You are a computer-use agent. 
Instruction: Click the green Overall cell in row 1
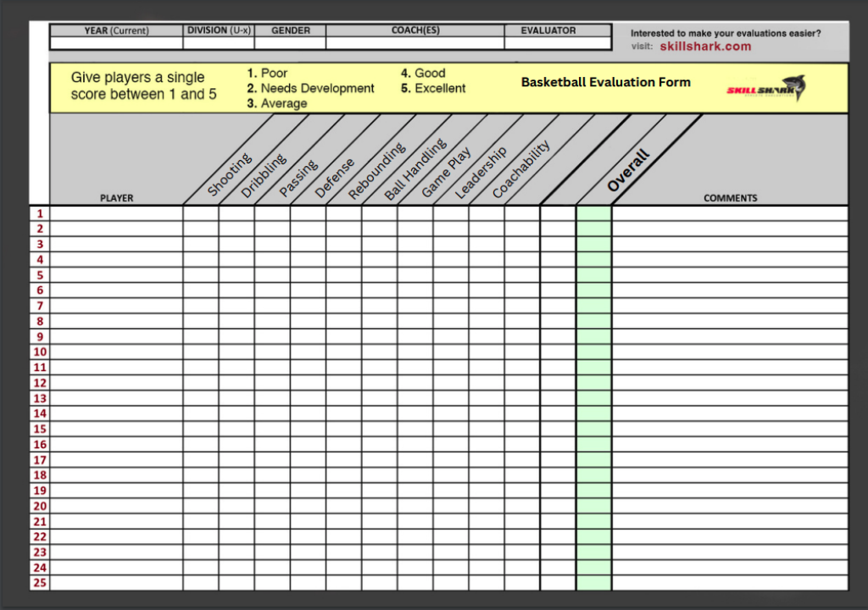pos(593,213)
